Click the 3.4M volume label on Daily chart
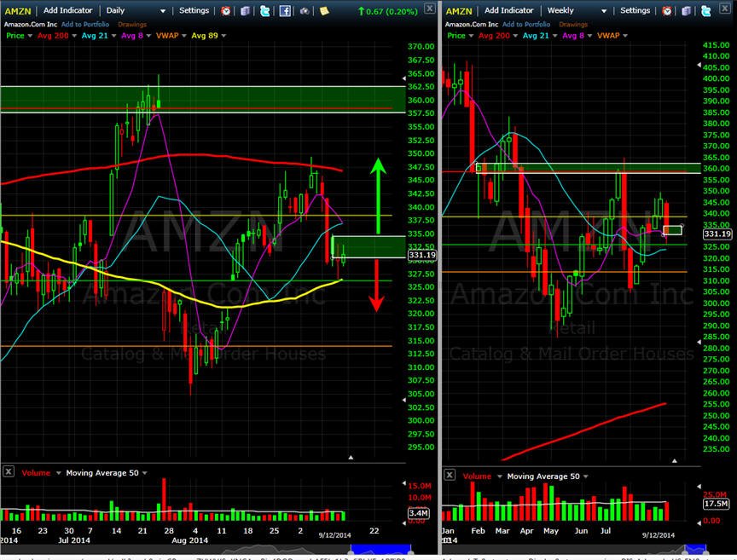 [x=418, y=513]
